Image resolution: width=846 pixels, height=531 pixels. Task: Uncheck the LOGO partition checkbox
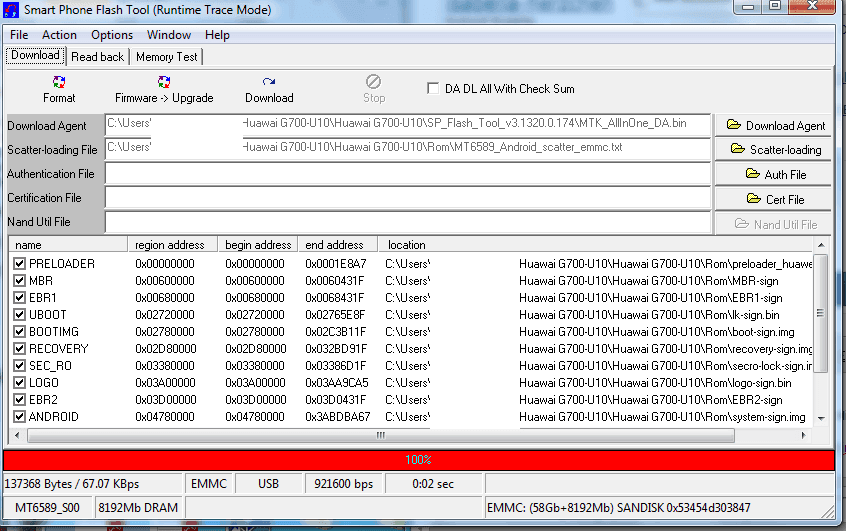point(19,383)
